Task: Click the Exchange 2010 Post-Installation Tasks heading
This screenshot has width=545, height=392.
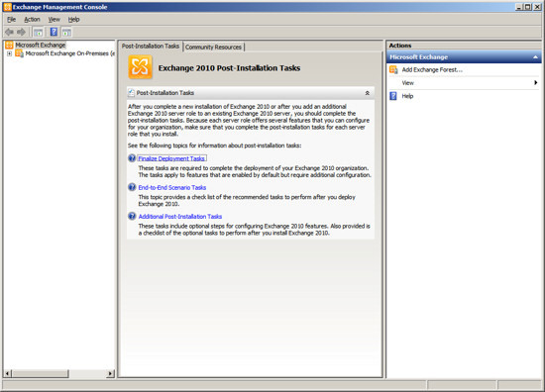Action: (229, 68)
